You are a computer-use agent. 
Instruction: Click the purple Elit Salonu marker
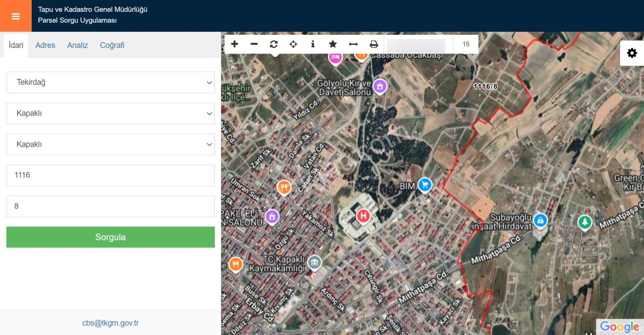click(x=272, y=217)
